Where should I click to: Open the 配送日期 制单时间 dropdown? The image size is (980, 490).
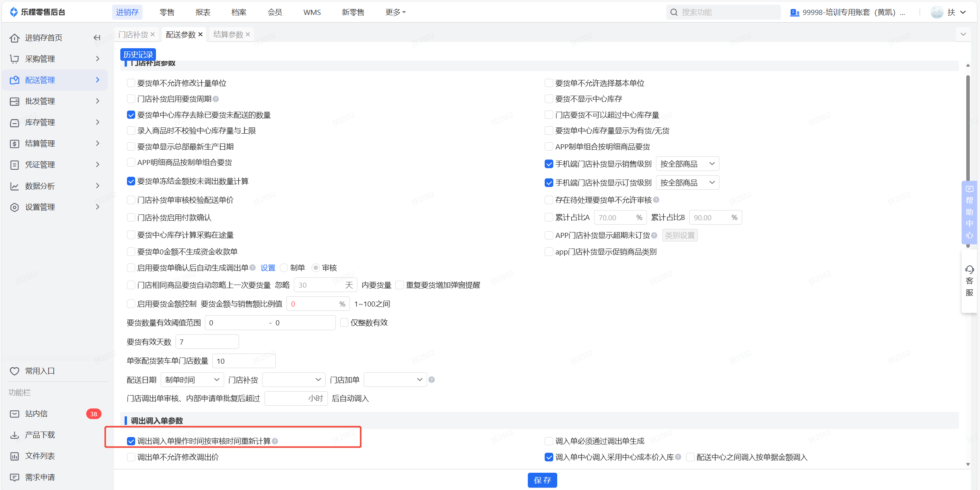pyautogui.click(x=192, y=380)
